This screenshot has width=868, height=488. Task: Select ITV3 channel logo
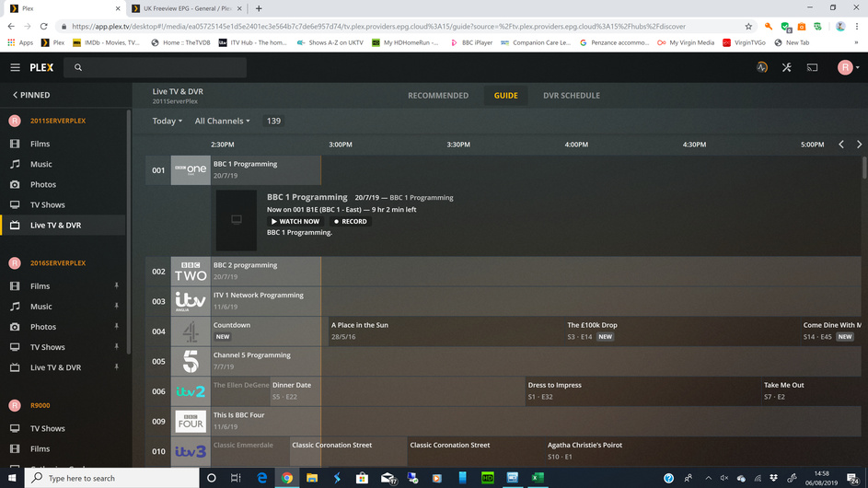pos(191,451)
